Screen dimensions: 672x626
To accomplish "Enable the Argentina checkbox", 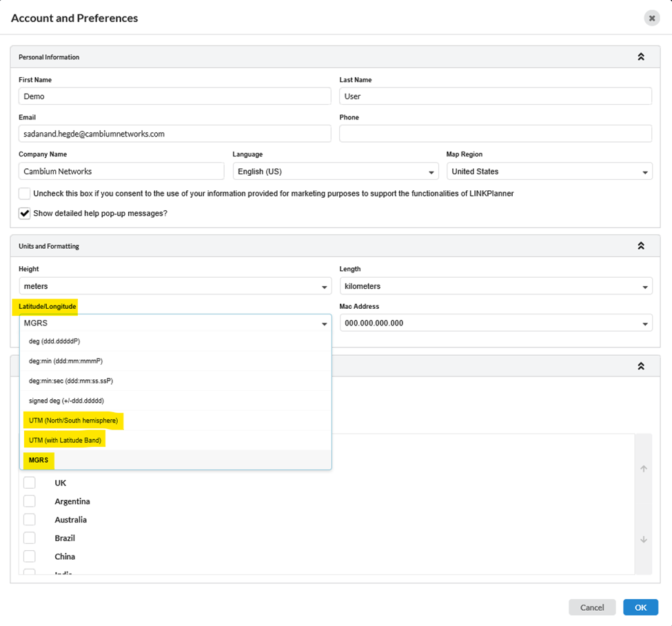I will [30, 501].
